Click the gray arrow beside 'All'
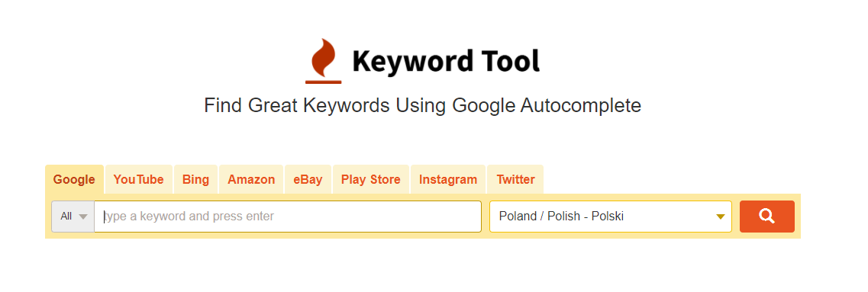868x292 pixels. pos(83,217)
